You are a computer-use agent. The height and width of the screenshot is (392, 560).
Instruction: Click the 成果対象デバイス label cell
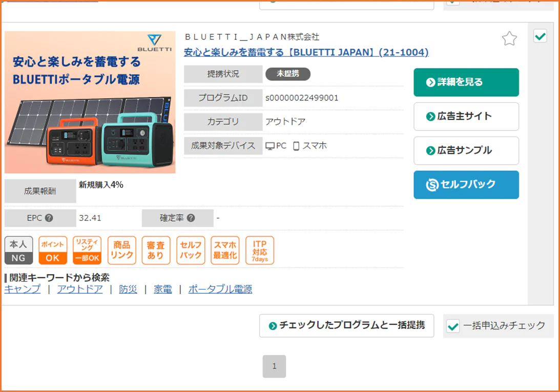point(223,146)
